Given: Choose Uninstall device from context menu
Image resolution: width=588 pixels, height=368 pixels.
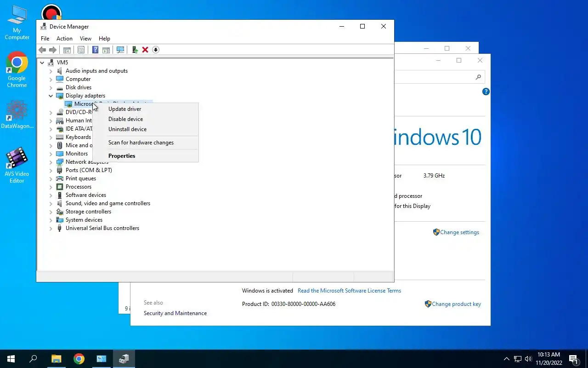Looking at the screenshot, I should pyautogui.click(x=146, y=129).
